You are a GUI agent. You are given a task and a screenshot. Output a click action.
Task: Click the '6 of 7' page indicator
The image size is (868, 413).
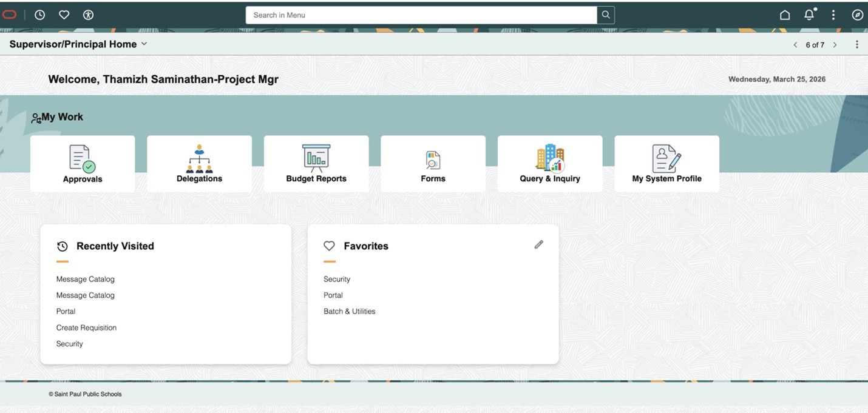click(x=815, y=45)
